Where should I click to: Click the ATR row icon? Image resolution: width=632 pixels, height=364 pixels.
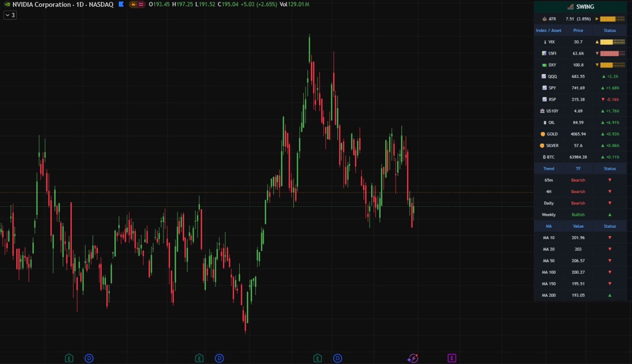pos(544,19)
